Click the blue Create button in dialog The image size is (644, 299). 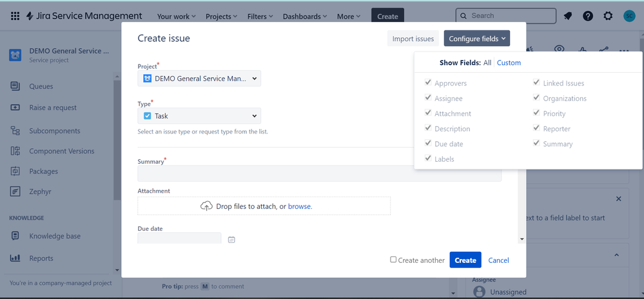465,260
